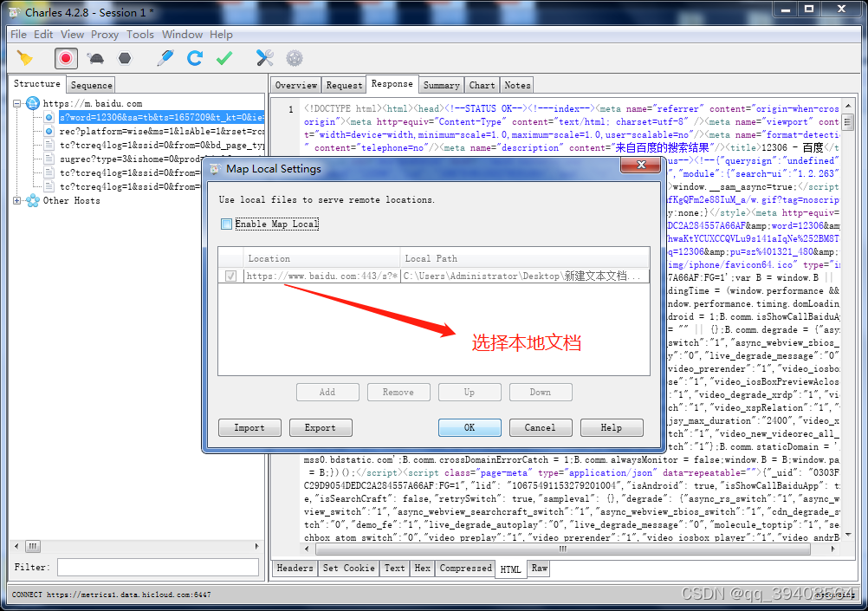Open Help for Map Local Settings
The image size is (868, 611).
612,427
